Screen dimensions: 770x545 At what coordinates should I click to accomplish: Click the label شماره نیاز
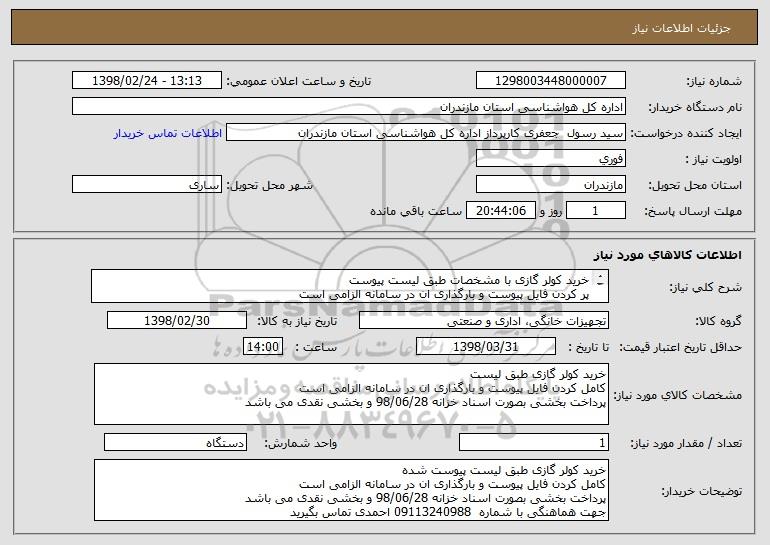[714, 81]
